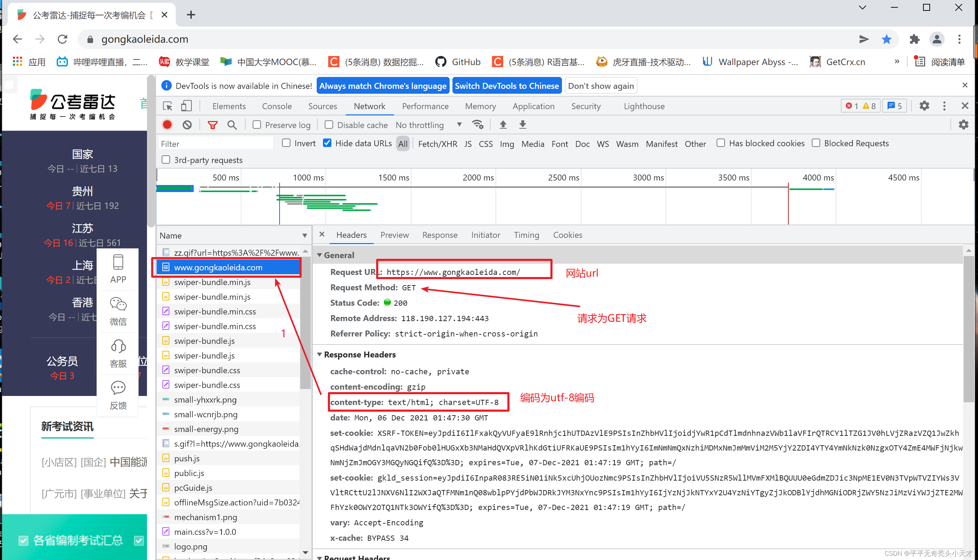Enable the Preserve log checkbox

[256, 125]
